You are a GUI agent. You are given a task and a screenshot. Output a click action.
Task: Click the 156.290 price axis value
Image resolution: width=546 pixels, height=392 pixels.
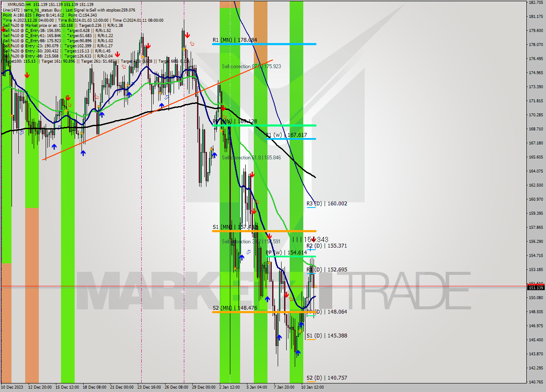point(536,242)
